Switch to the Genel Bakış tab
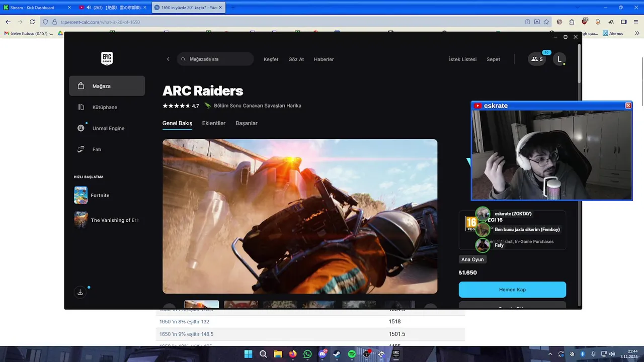Viewport: 644px width, 362px height. [x=177, y=123]
